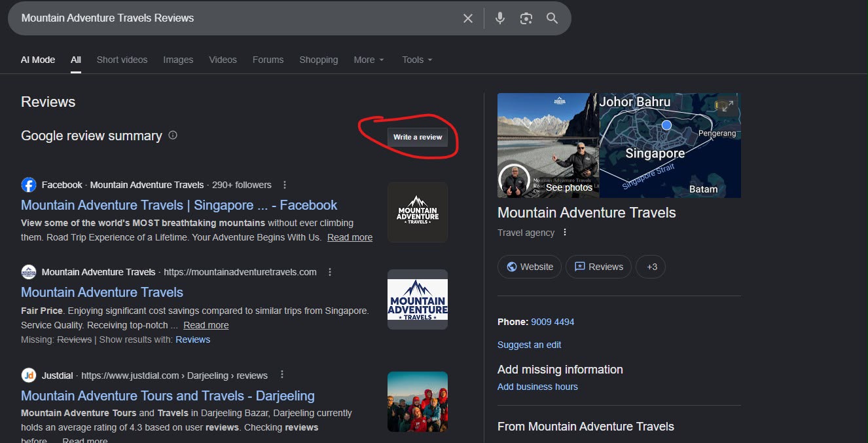Open the Shopping tab
Viewport: 868px width, 443px height.
coord(319,60)
